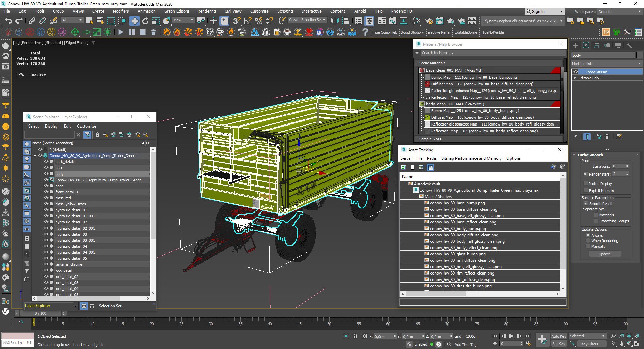644x349 pixels.
Task: Click the Undo arrow icon
Action: [x=8, y=21]
